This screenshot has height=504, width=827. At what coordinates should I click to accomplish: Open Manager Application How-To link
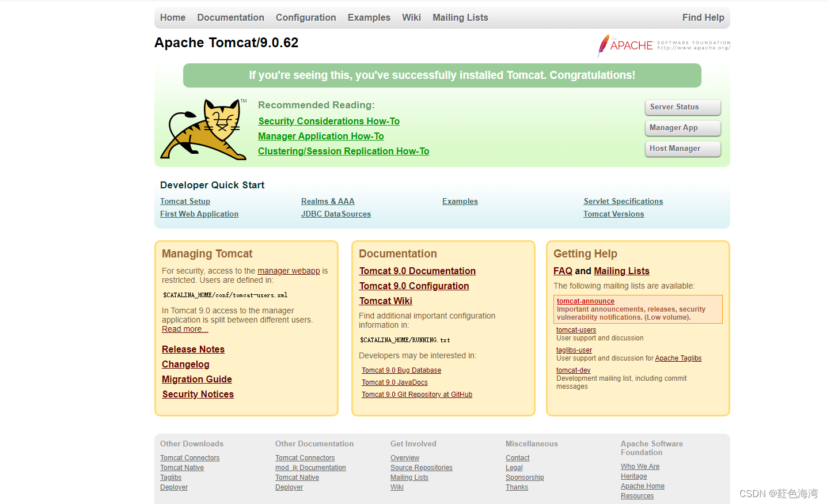[x=321, y=136]
